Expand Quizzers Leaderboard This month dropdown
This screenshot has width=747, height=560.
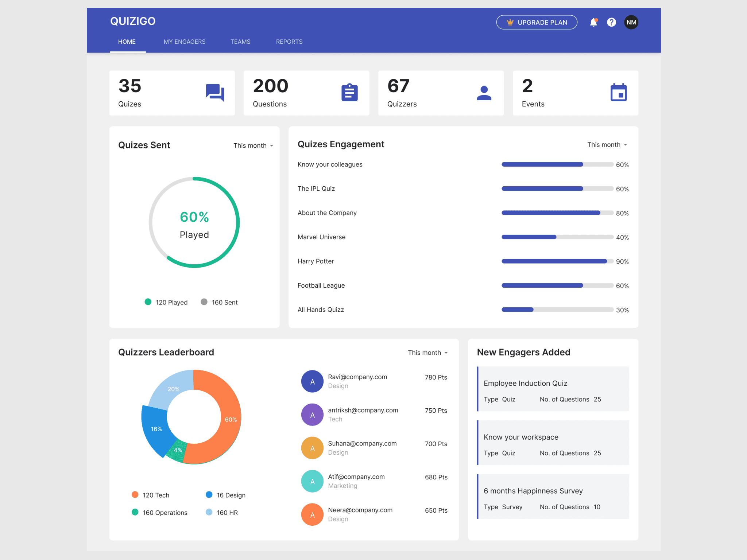click(x=427, y=353)
